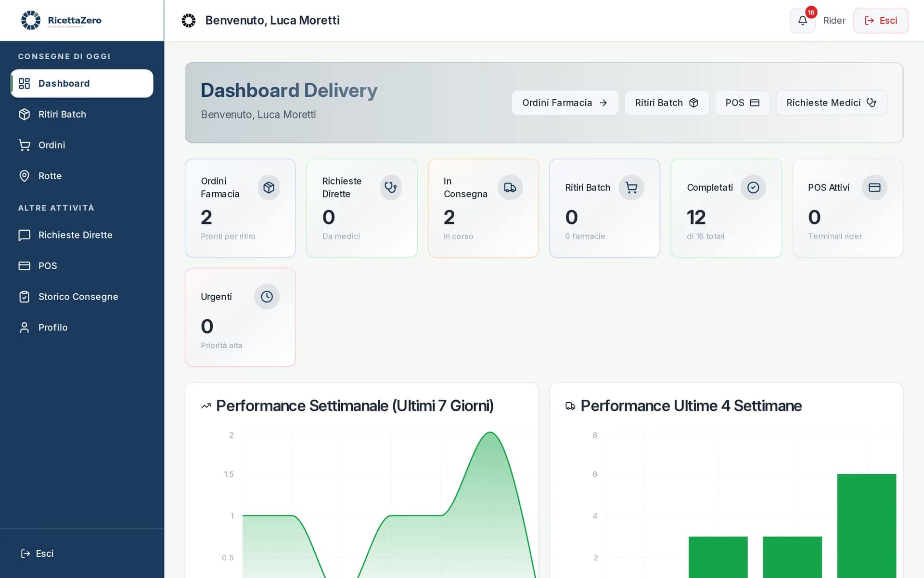Image resolution: width=924 pixels, height=578 pixels.
Task: Click the card icon on POS Attivi card
Action: [874, 187]
